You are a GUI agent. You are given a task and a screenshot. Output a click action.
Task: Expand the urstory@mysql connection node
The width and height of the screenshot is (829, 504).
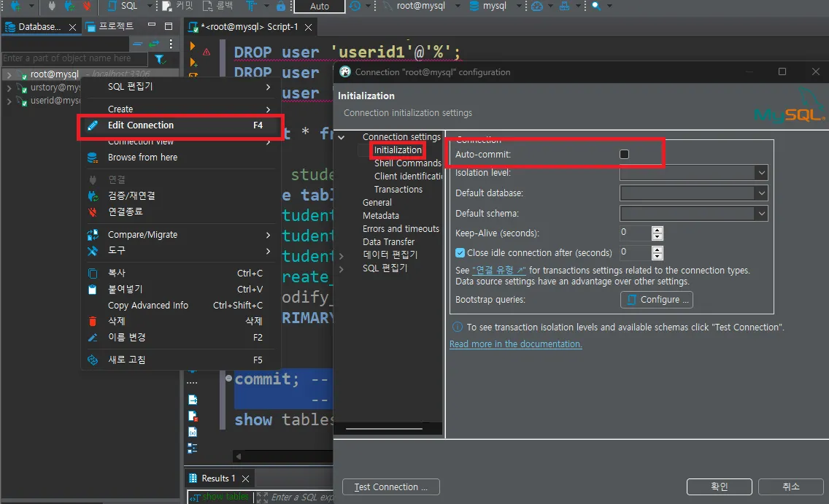pyautogui.click(x=9, y=88)
